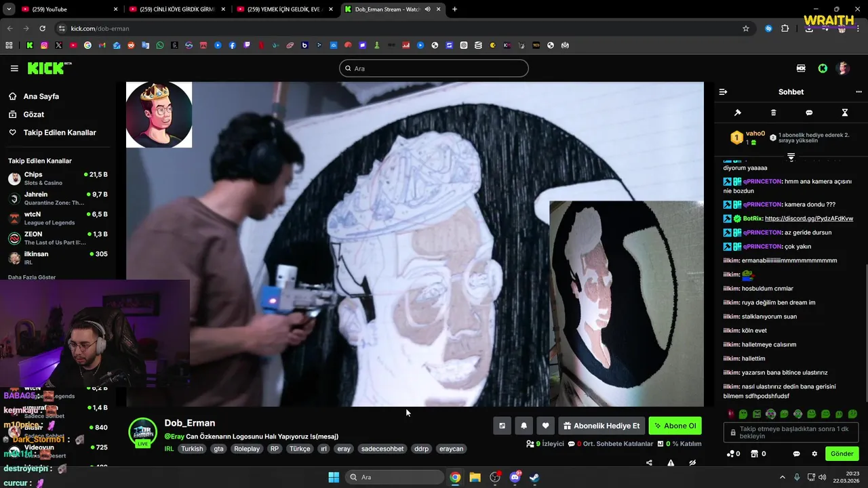The width and height of the screenshot is (868, 488).
Task: Open Discord from the taskbar
Action: coord(515,477)
